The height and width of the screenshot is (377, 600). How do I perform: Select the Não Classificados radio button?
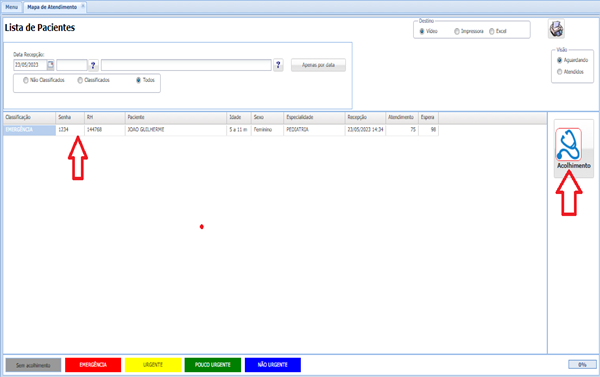click(26, 80)
